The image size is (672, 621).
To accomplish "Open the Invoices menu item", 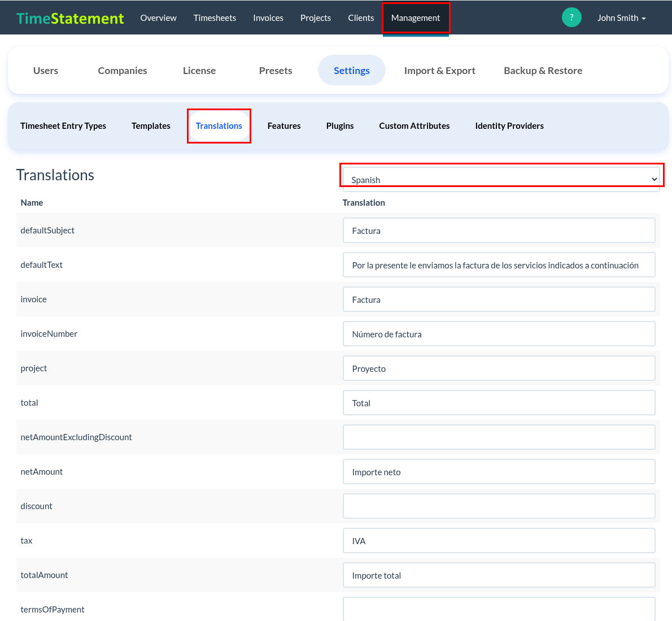I will pos(268,18).
